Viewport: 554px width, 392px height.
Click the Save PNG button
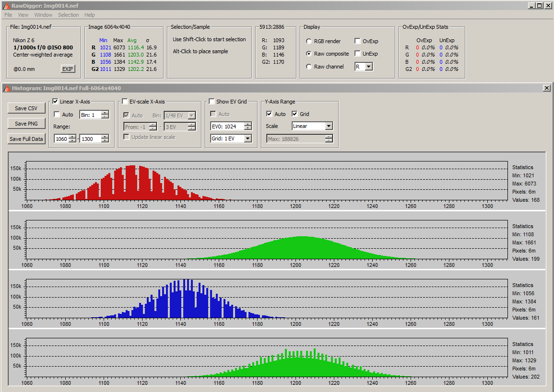[x=26, y=124]
